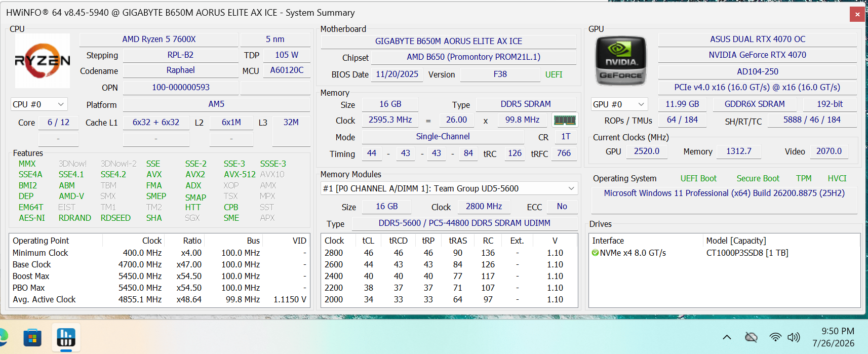Open the CPU #0 selector dropdown

[39, 104]
